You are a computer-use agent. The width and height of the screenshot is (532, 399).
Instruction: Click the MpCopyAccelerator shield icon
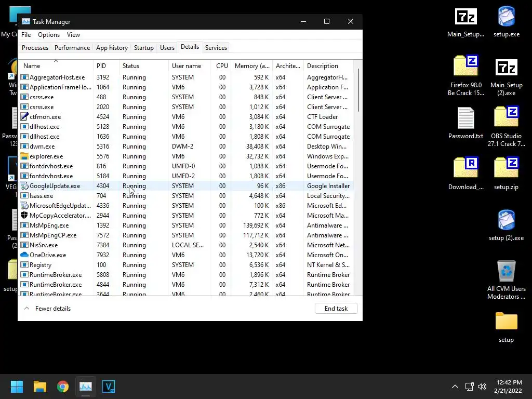click(x=24, y=216)
